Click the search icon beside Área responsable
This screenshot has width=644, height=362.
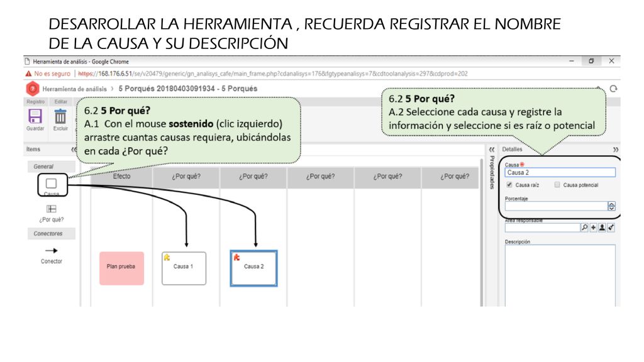(584, 228)
